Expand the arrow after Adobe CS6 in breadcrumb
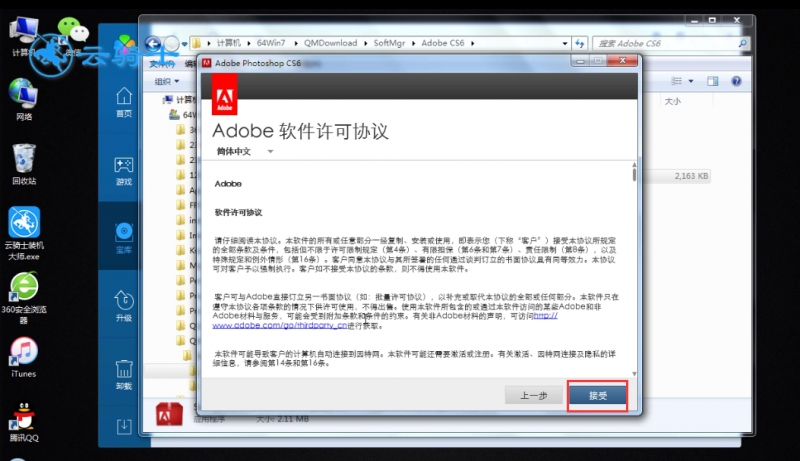Viewport: 800px width, 461px height. [473, 43]
